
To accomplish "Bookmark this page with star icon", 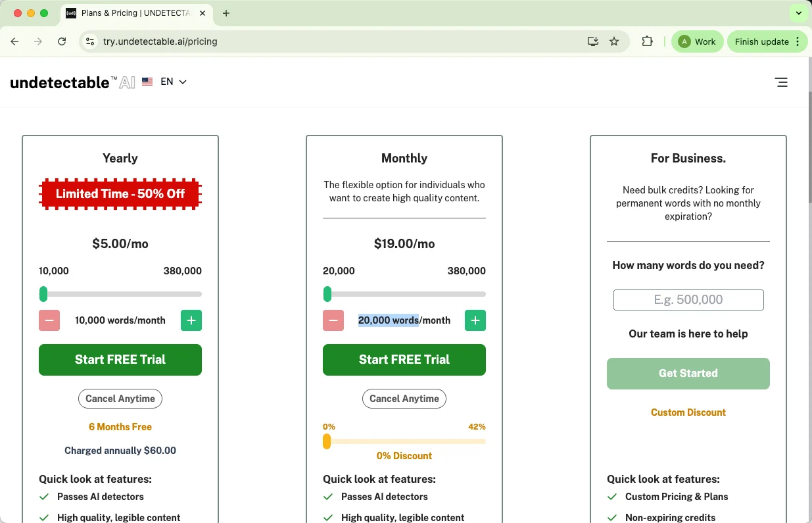I will click(614, 41).
